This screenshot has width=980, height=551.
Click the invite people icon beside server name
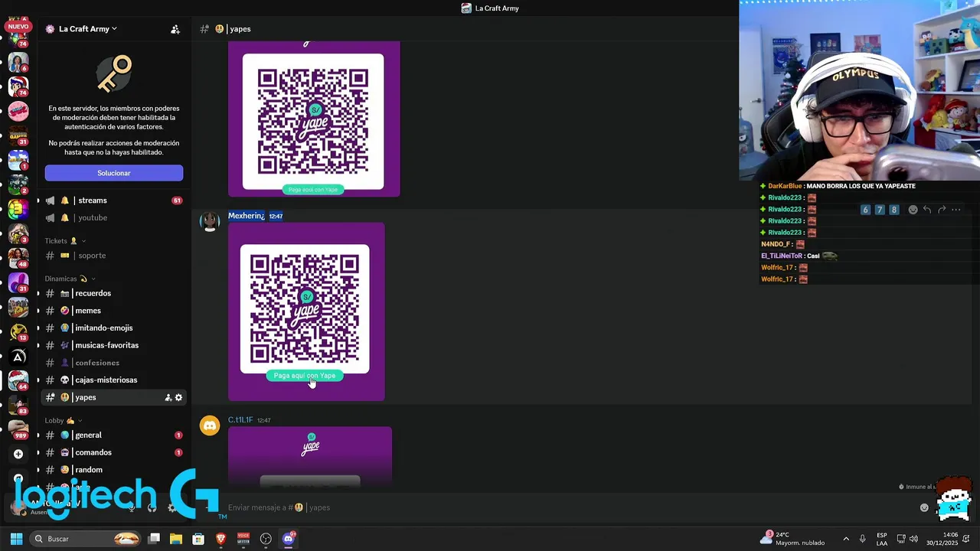(175, 29)
